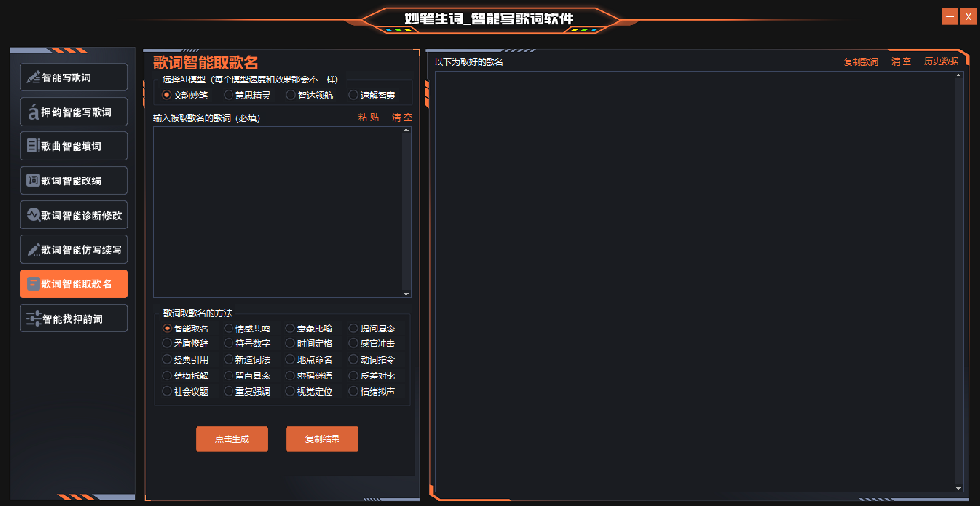This screenshot has height=506, width=980.
Task: Open the 智能写歌词 pencil icon in sidebar
Action: click(x=33, y=77)
